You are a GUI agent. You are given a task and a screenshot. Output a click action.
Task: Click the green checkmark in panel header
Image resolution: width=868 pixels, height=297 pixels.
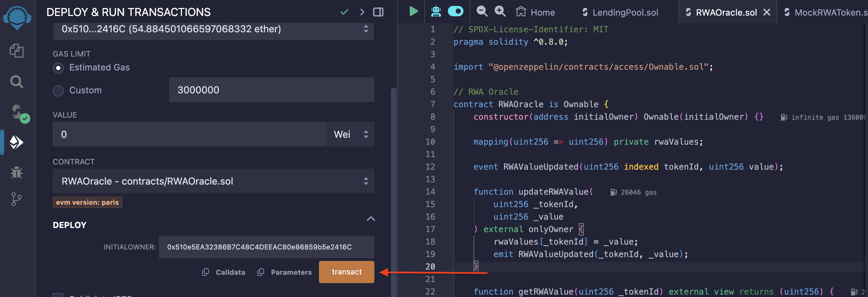pos(344,12)
